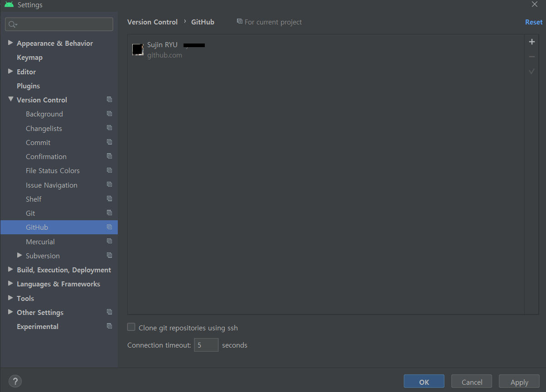Select the Sujin RYU account row
Screen dimensions: 546x392
coord(326,50)
